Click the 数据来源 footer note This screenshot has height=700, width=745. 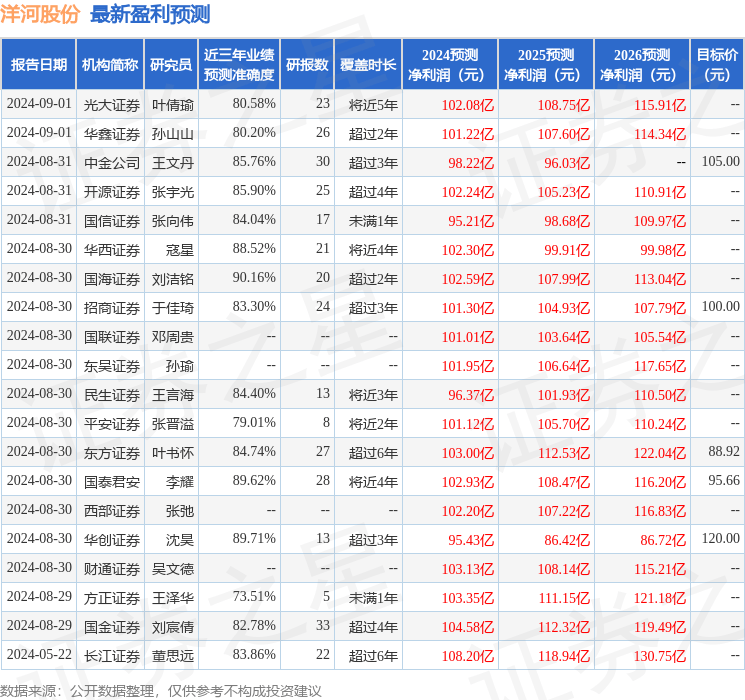pyautogui.click(x=161, y=690)
